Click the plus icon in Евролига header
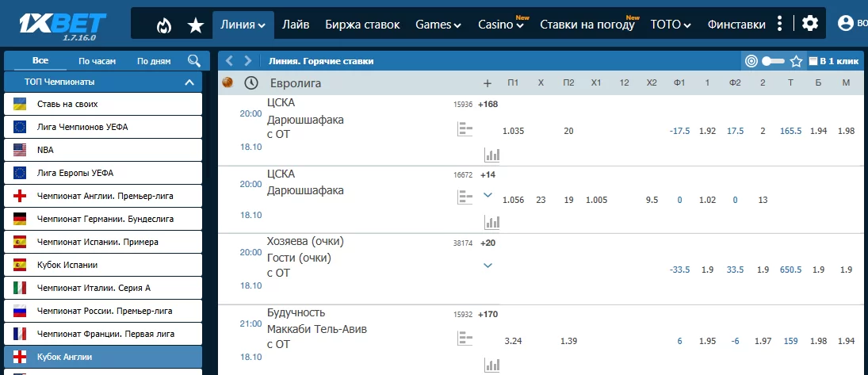The width and height of the screenshot is (868, 375). 488,83
